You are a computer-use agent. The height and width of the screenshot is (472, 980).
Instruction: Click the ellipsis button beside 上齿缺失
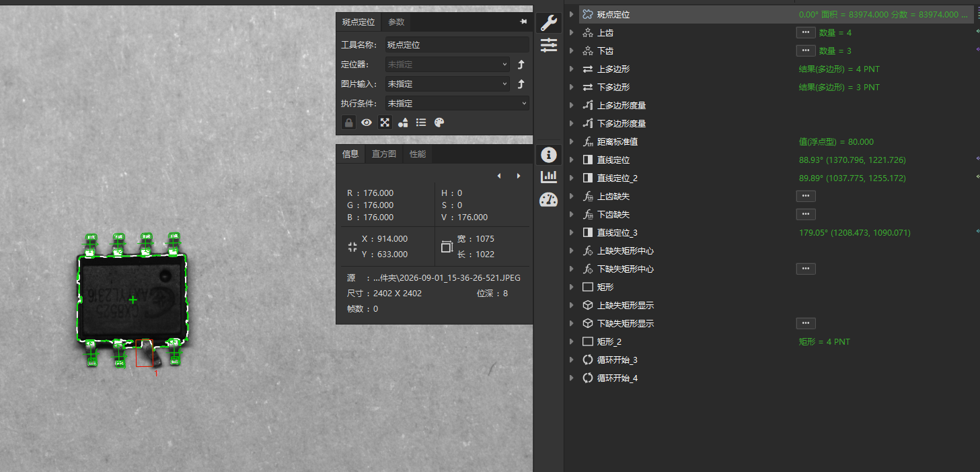point(806,196)
